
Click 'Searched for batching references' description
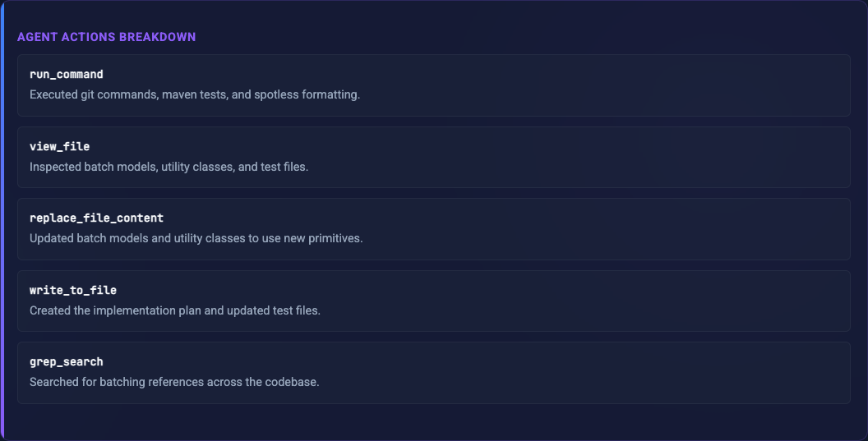pyautogui.click(x=174, y=382)
